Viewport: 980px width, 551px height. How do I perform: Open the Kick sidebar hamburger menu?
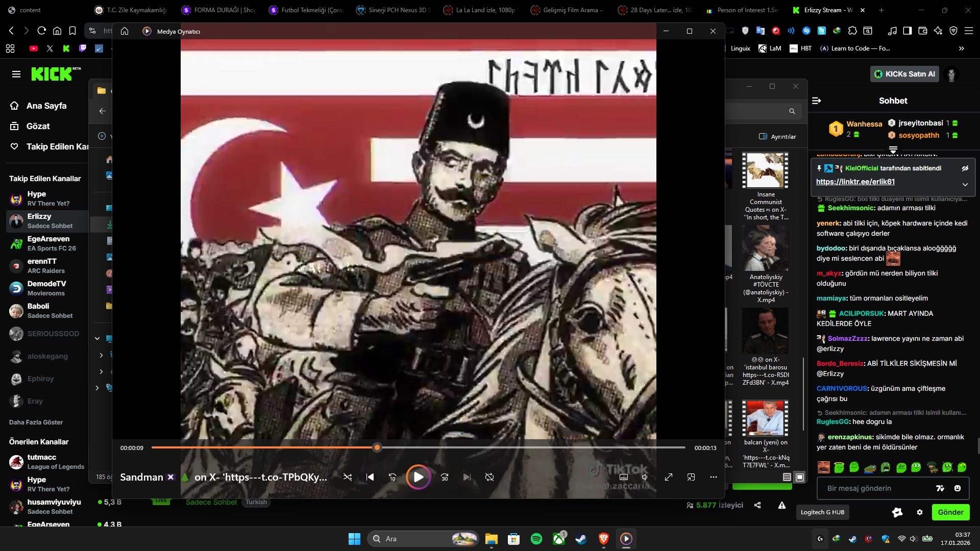click(16, 74)
